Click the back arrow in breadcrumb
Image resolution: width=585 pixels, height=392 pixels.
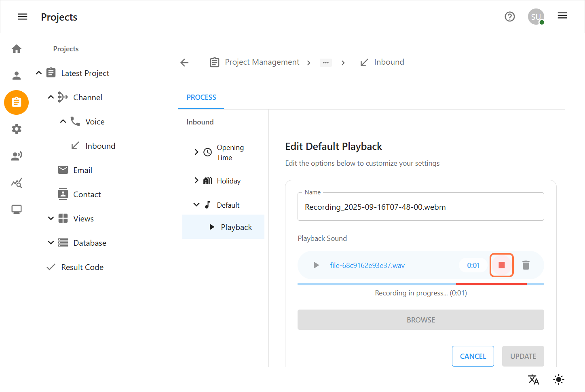pos(184,62)
